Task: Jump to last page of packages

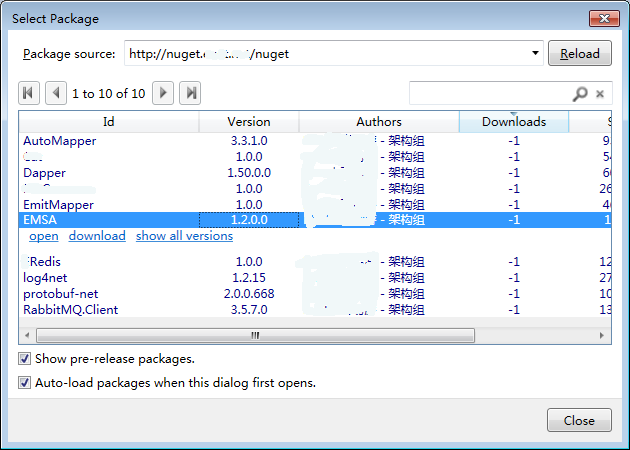Action: click(190, 93)
